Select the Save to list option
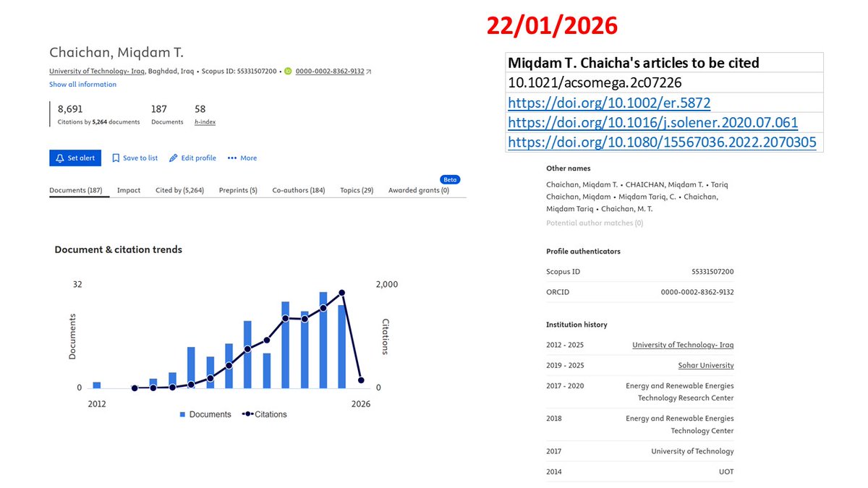Viewport: 868px width, 488px height. coord(135,158)
